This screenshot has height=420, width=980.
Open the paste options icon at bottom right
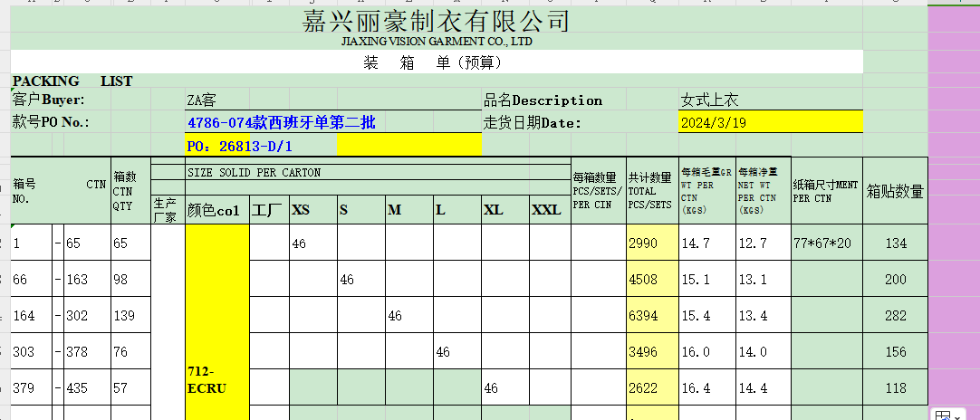[943, 415]
